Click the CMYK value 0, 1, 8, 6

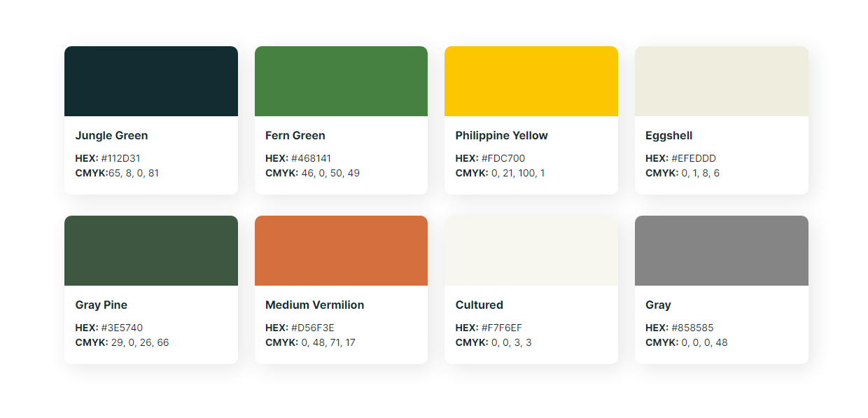700,173
